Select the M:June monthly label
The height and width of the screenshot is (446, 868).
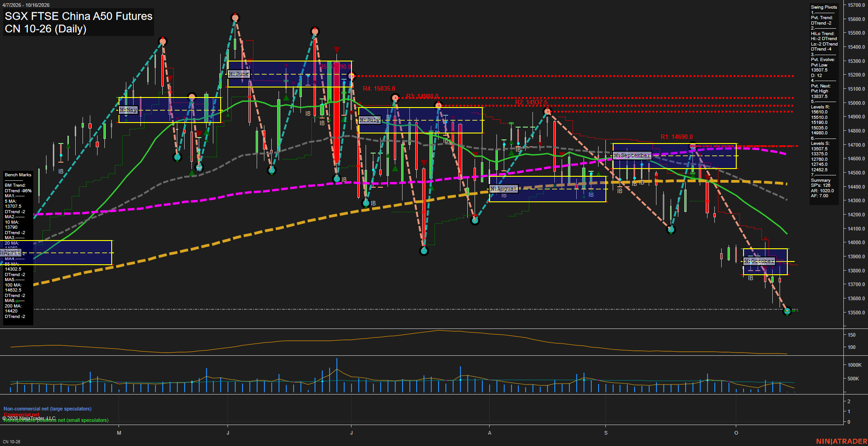click(239, 74)
